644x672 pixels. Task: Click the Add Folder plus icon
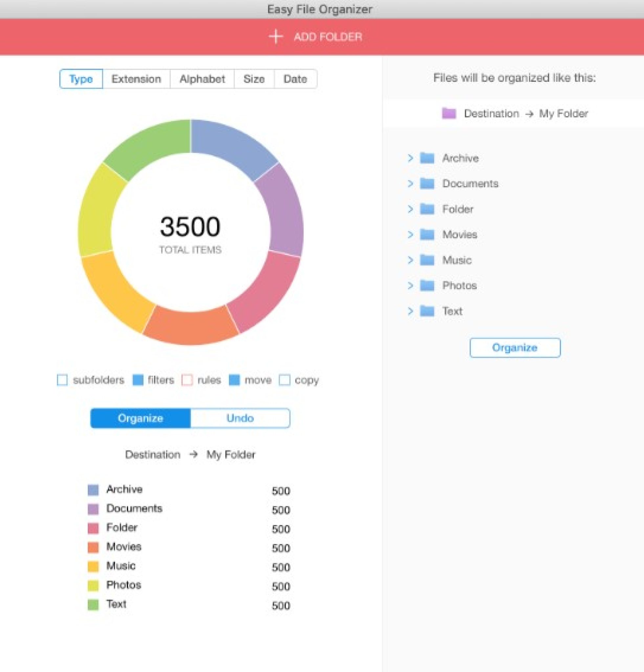[x=276, y=37]
